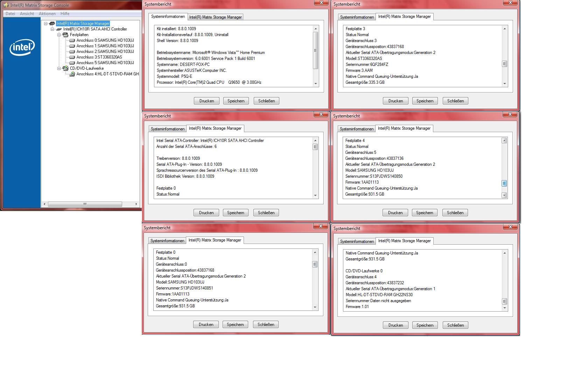Click Speichern in the CD/DVD-Laufwerke 0 dialog
The image size is (588, 368).
[425, 325]
